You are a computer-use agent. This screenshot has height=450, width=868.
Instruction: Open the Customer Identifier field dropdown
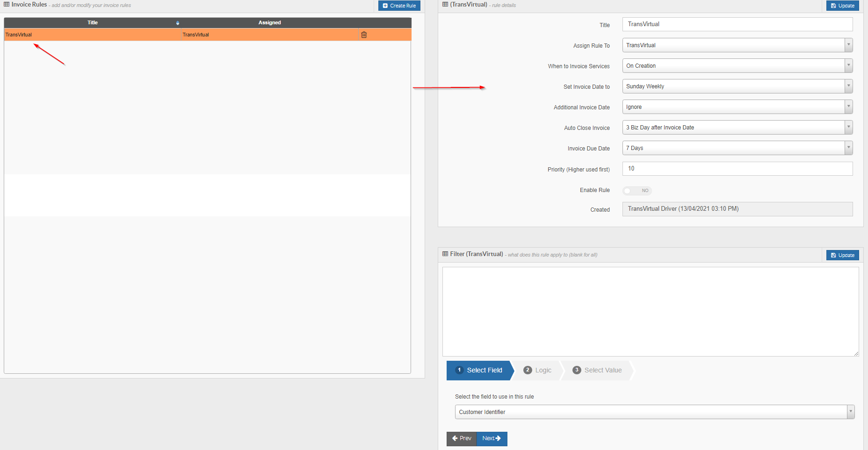(655, 412)
